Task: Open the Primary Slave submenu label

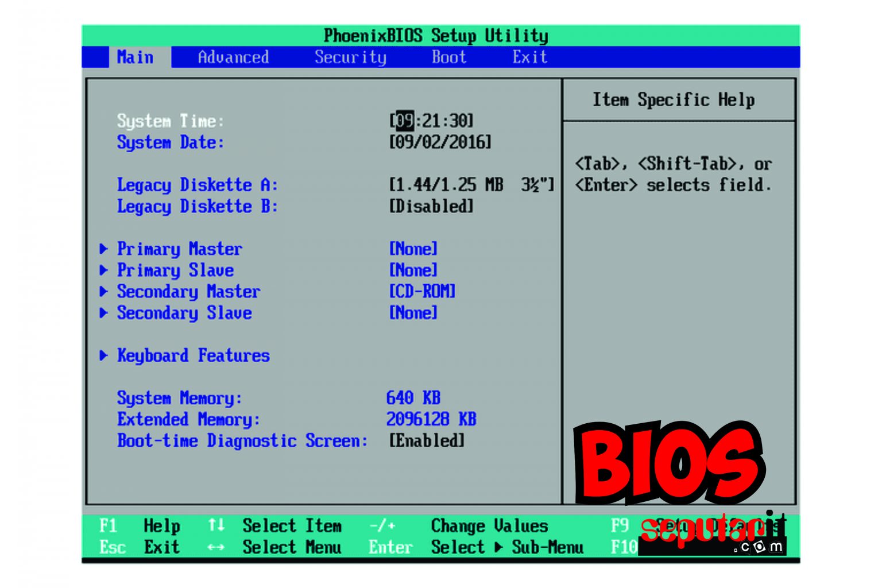Action: coord(176,270)
